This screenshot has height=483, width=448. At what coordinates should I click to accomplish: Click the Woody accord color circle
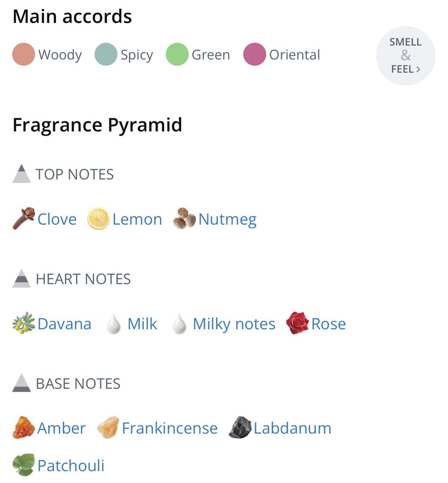pos(24,54)
